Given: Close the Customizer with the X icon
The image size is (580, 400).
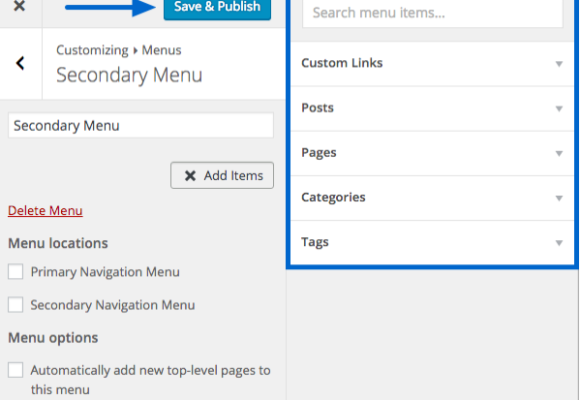Looking at the screenshot, I should point(19,6).
